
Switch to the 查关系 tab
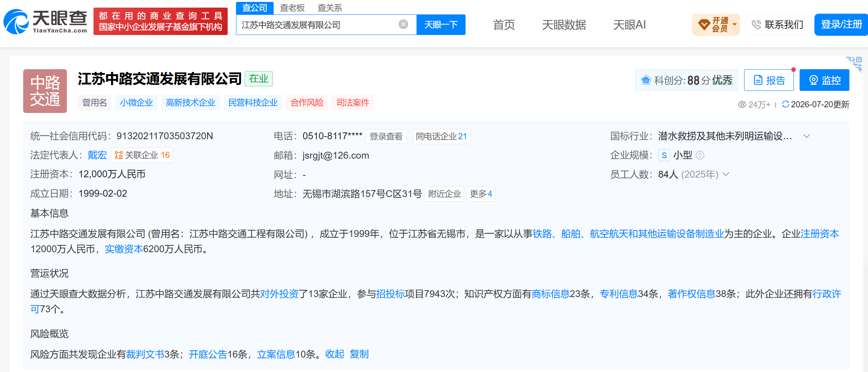(330, 8)
